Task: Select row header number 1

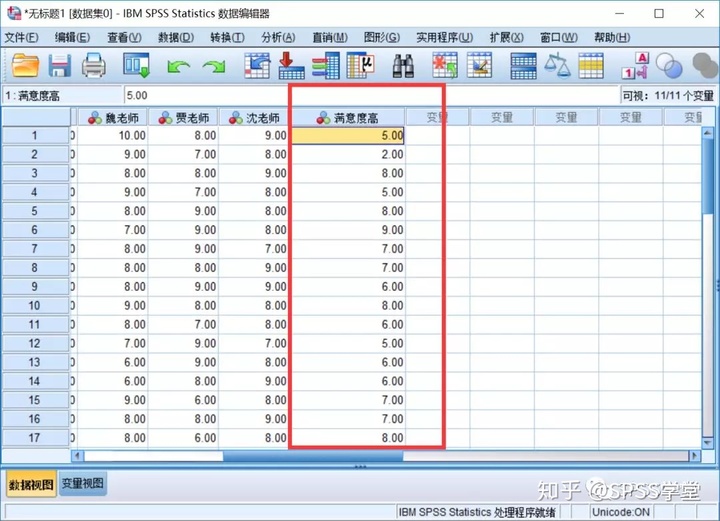Action: click(x=35, y=135)
